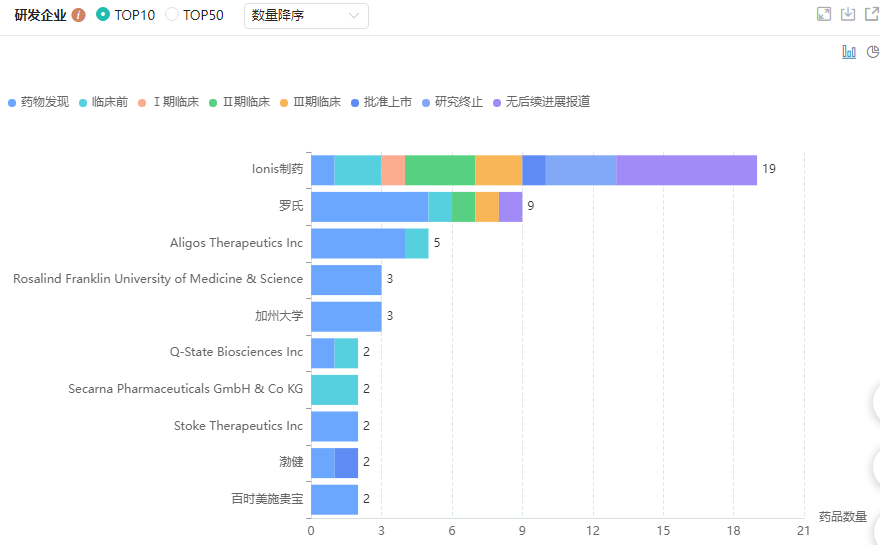Click the Ⅲ期临床 legend color dot
The height and width of the screenshot is (545, 880).
tap(284, 102)
